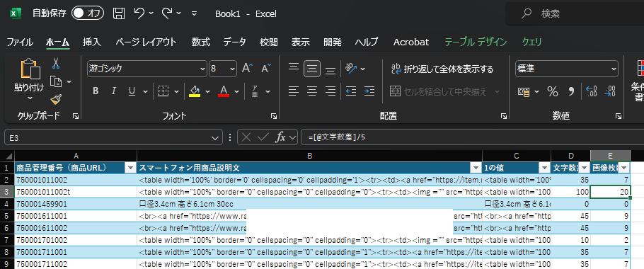Open the font name 游ゴシック dropdown
This screenshot has height=269, width=644.
pos(202,69)
